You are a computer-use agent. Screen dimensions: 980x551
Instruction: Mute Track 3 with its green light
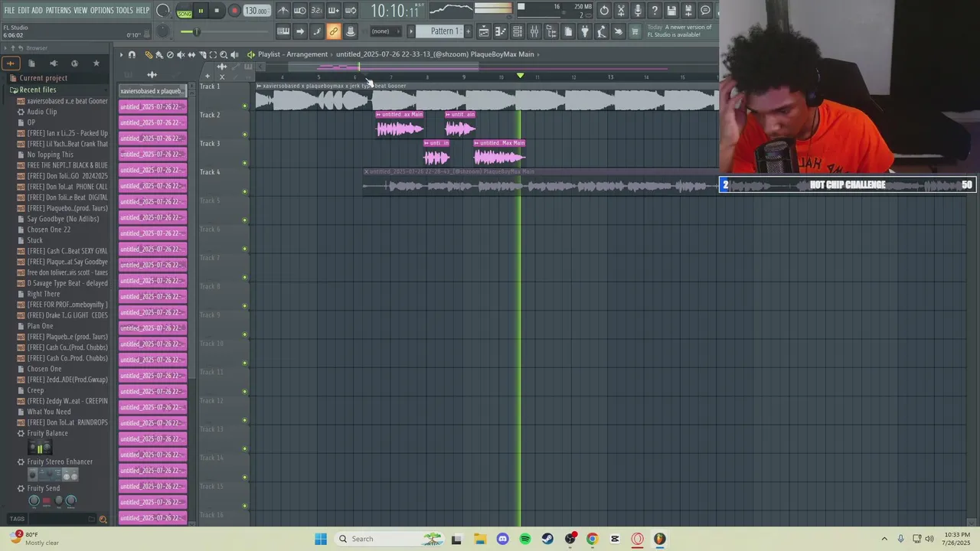[245, 163]
